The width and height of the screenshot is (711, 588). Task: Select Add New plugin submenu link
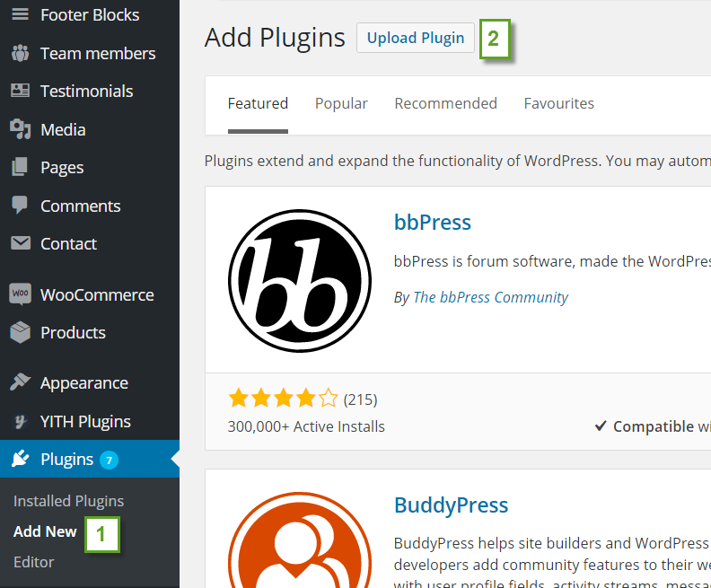[45, 531]
